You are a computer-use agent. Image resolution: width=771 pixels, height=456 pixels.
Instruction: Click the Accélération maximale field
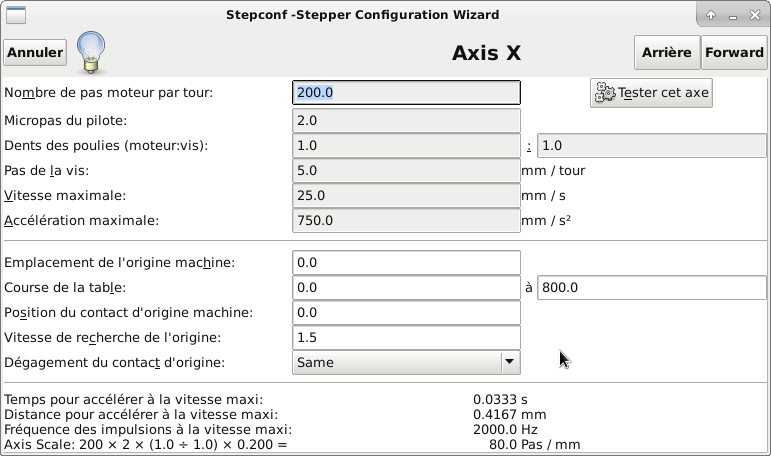406,220
